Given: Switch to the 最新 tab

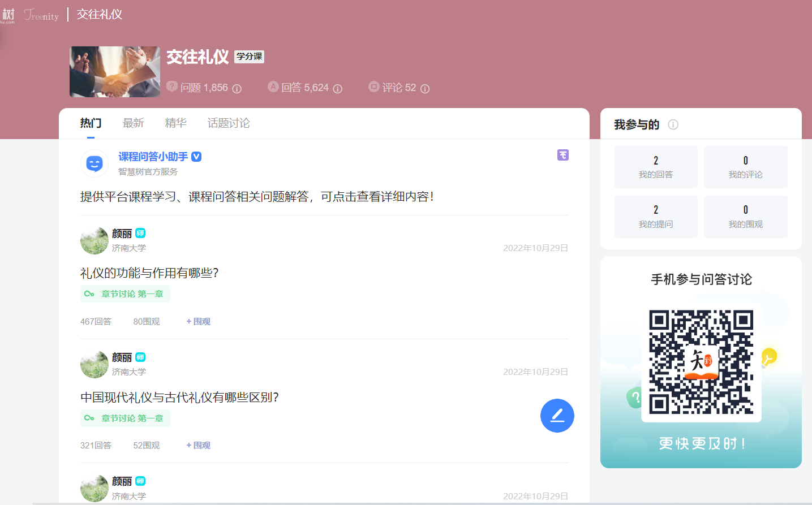Looking at the screenshot, I should point(134,123).
